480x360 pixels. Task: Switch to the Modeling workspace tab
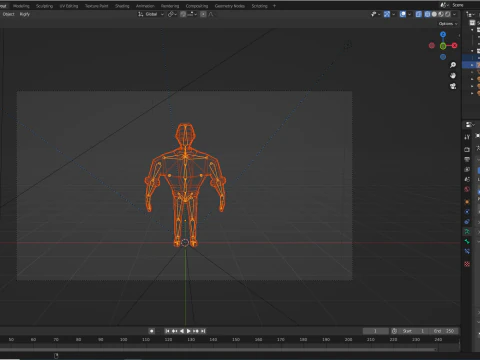(x=21, y=6)
